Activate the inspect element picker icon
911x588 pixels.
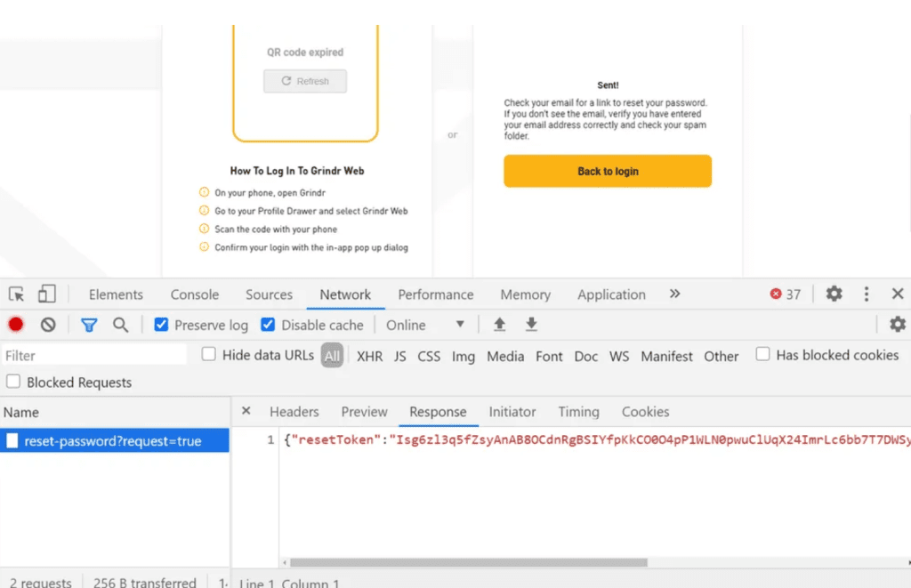click(x=16, y=294)
